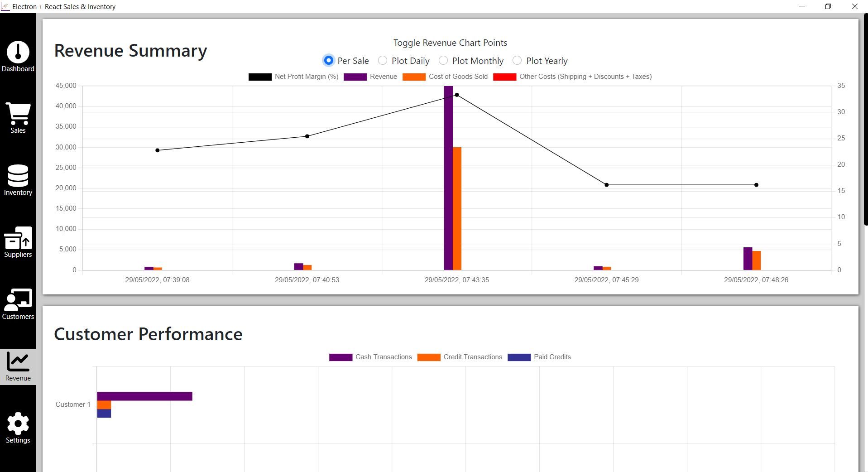This screenshot has height=472, width=868.
Task: Click the Revenue Summary heading
Action: click(130, 50)
